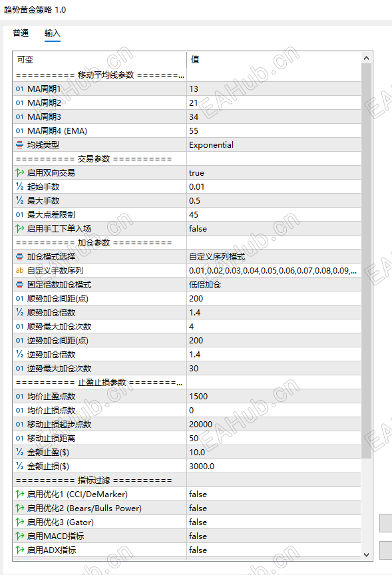Toggle 启用优化2 (Bears/Bulls Power) value false
This screenshot has height=575, width=392.
(x=274, y=508)
